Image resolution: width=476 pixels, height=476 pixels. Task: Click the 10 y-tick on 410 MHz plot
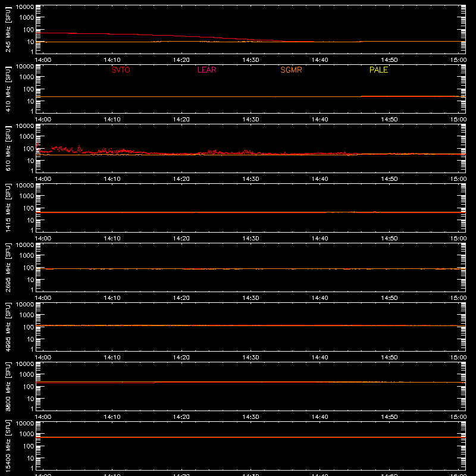[x=30, y=101]
